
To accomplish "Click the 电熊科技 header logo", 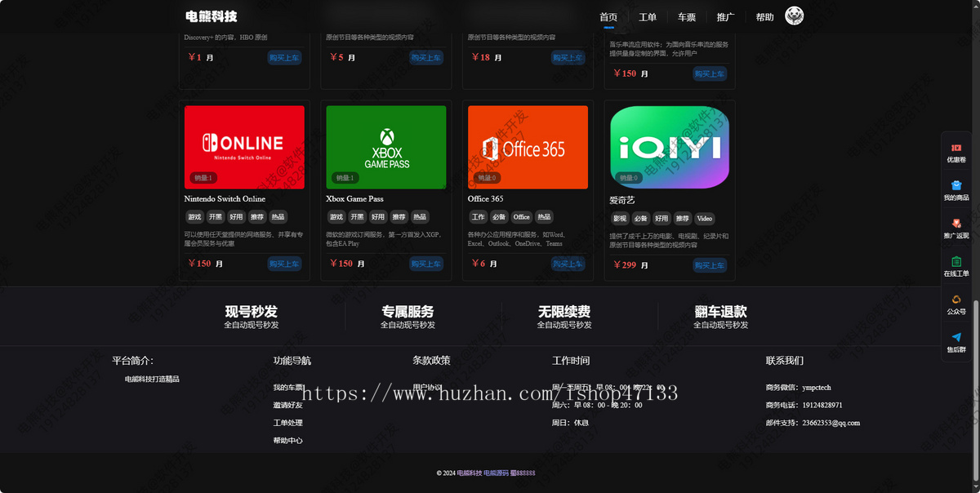I will [x=211, y=16].
